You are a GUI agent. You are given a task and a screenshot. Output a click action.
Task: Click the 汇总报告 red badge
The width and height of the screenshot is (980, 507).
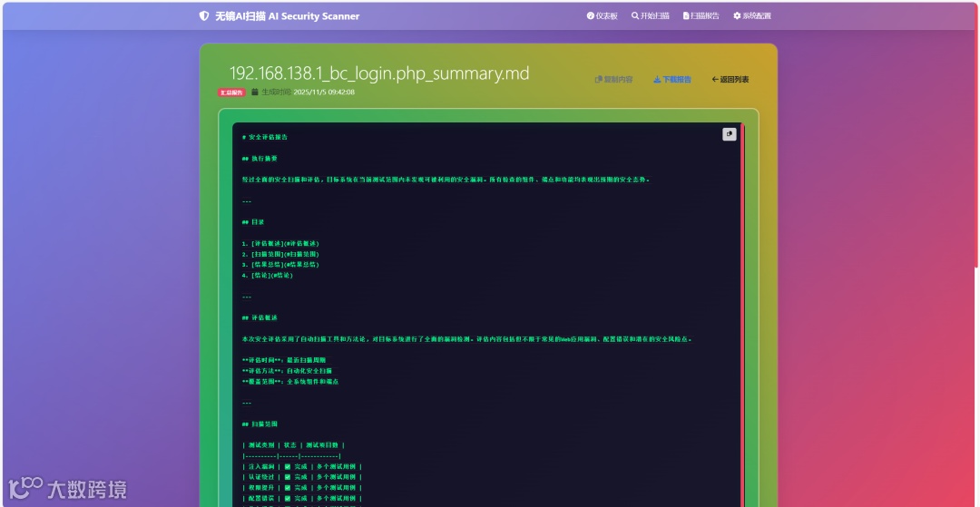tap(231, 93)
